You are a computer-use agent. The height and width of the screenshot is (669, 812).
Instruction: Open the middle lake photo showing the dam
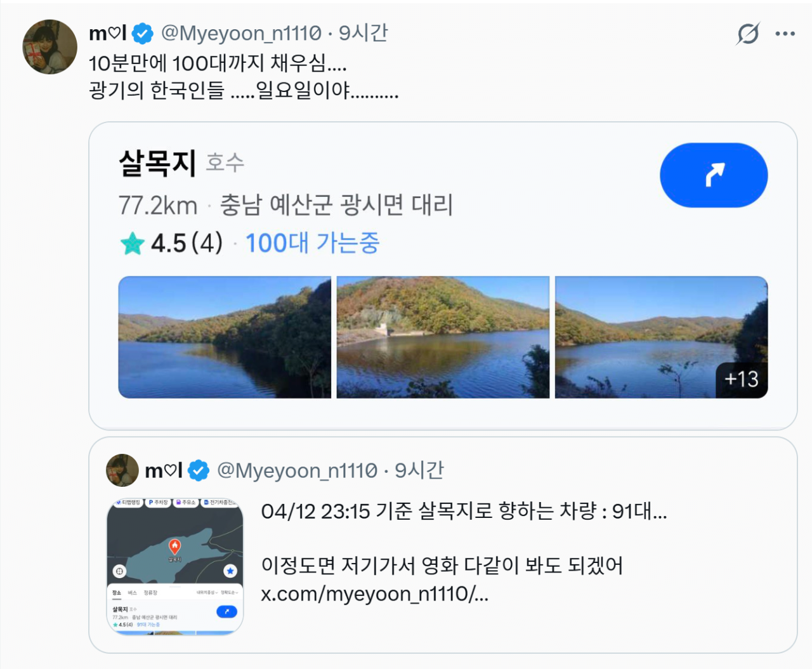tap(443, 337)
